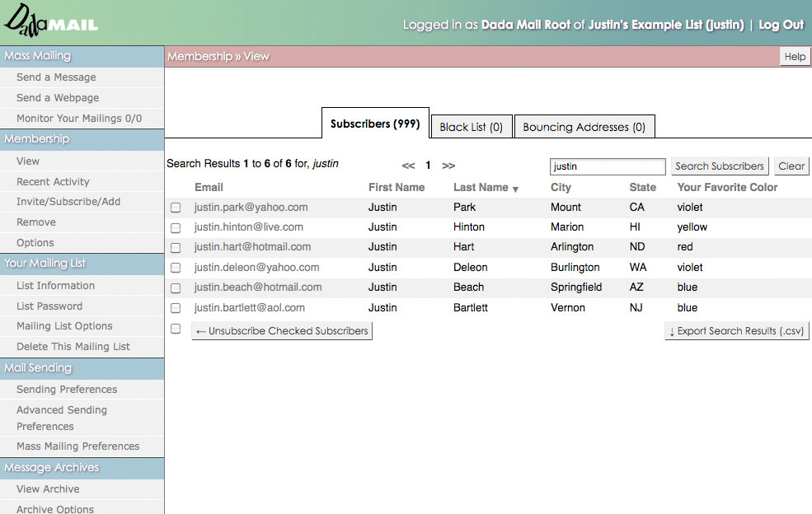Click the Log Out link

pyautogui.click(x=781, y=25)
